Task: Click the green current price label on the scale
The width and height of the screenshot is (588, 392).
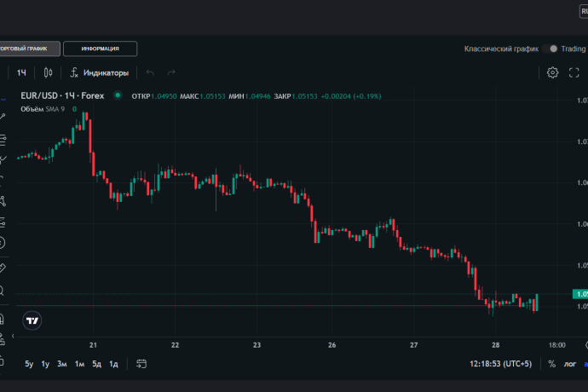Action: coord(580,294)
